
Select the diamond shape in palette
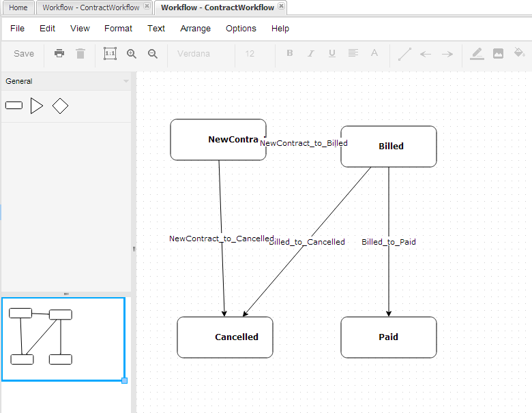(x=61, y=106)
